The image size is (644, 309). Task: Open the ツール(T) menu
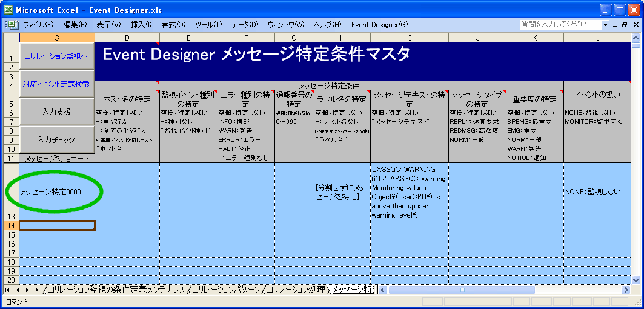[208, 25]
